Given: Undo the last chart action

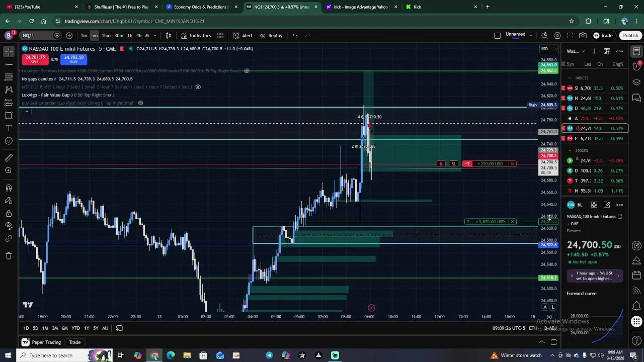Looking at the screenshot, I should point(295,36).
